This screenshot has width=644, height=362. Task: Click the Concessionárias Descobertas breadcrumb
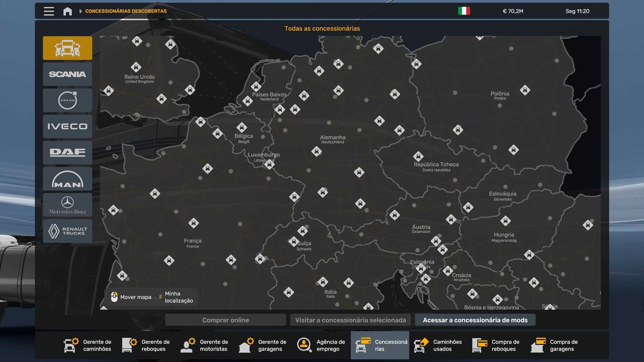[126, 11]
